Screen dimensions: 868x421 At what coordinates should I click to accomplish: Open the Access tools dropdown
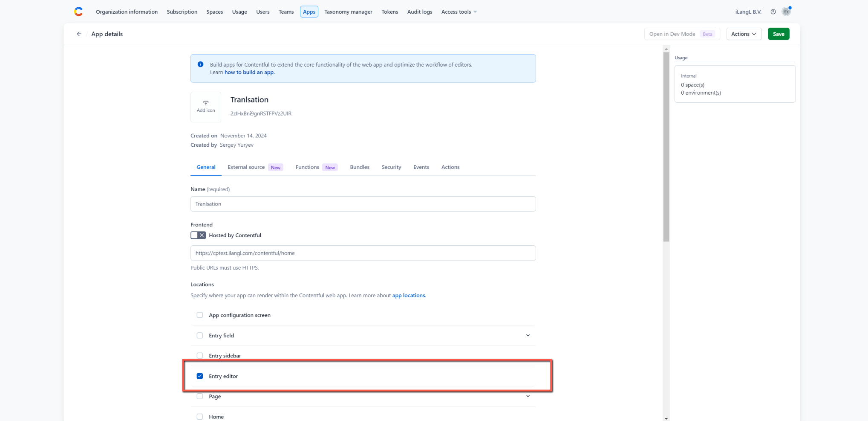coord(459,12)
